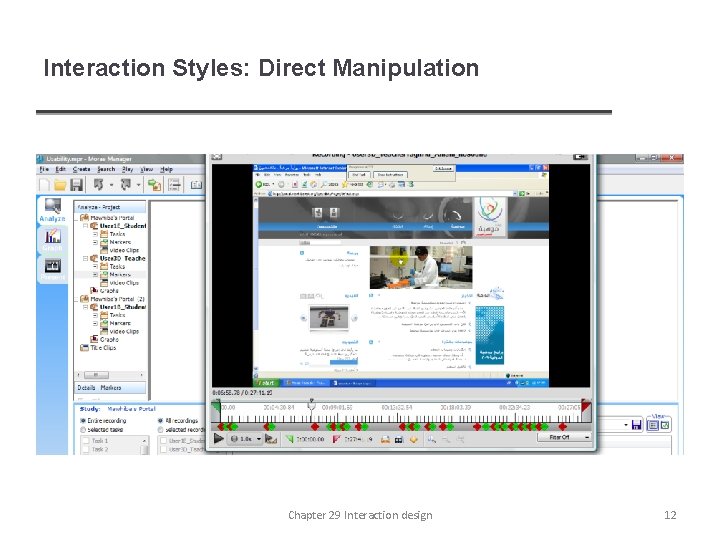Collapse the first User18_Student tree node
Image resolution: width=720 pixels, height=540 pixels.
[85, 226]
